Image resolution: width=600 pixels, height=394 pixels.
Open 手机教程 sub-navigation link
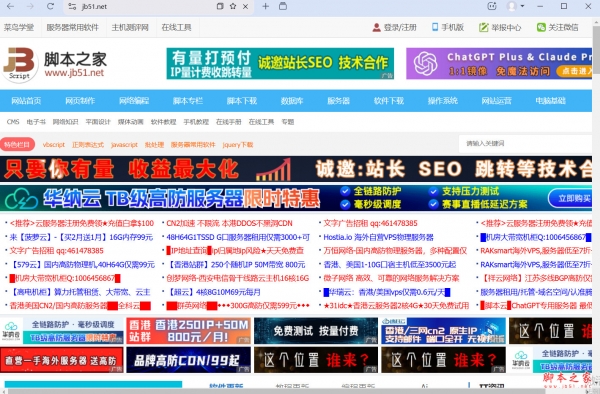point(196,122)
